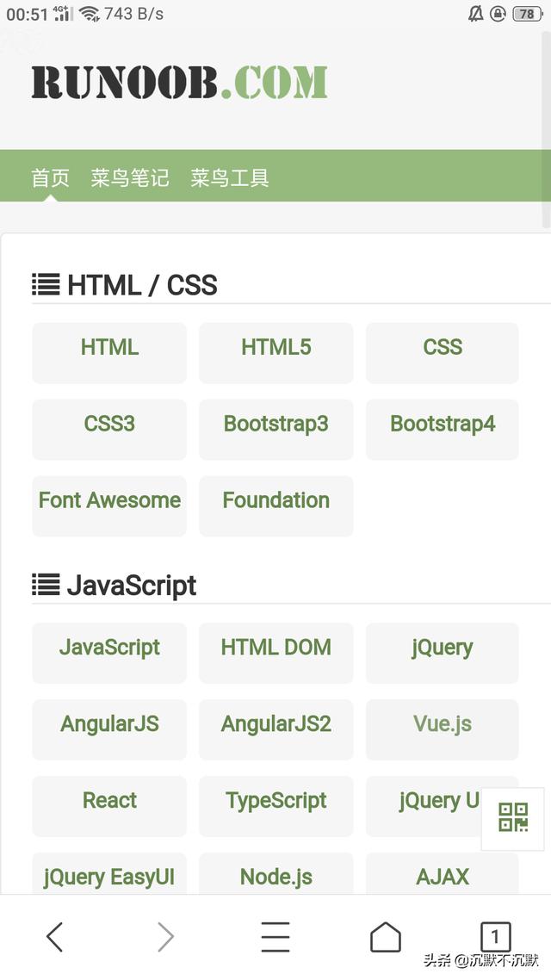Viewport: 551px width, 980px height.
Task: Open the tab switcher showing 1 tab
Action: [495, 937]
